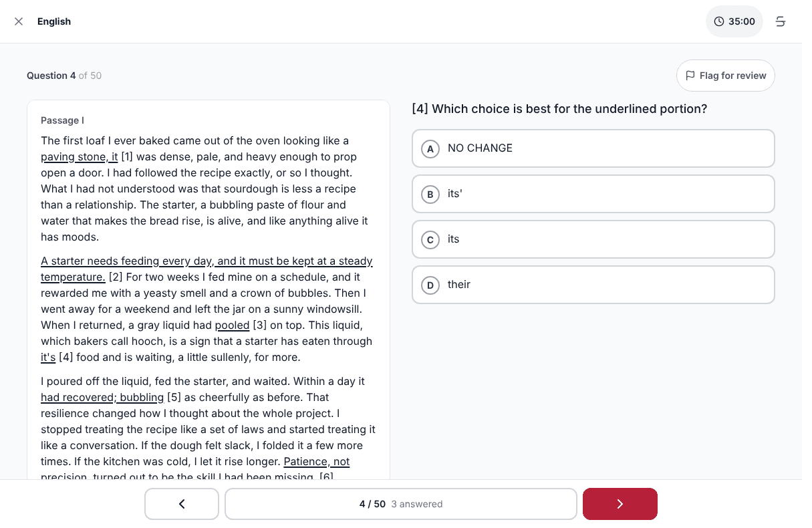Click the "Question 4 of 50" label

64,76
